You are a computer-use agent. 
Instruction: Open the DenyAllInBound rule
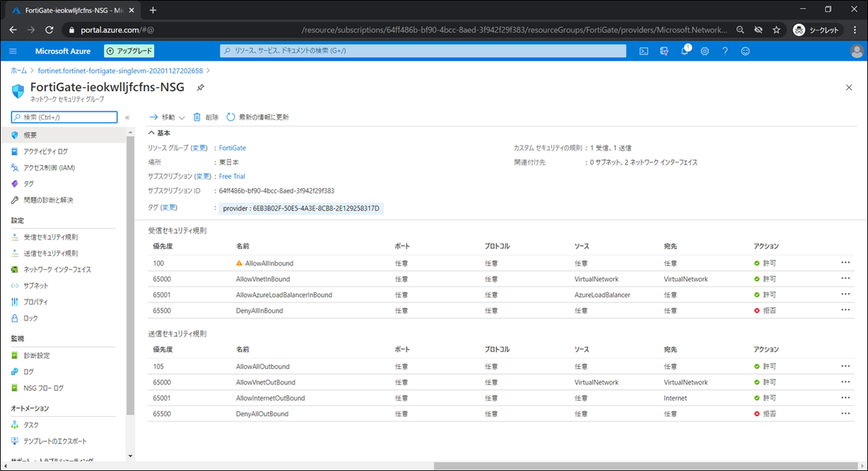tap(259, 311)
